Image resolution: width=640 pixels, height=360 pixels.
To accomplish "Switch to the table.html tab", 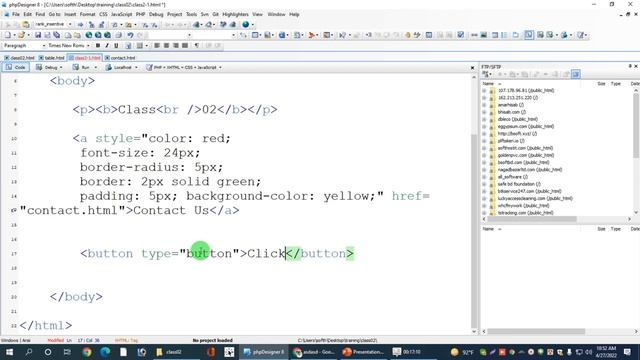I will (x=51, y=58).
